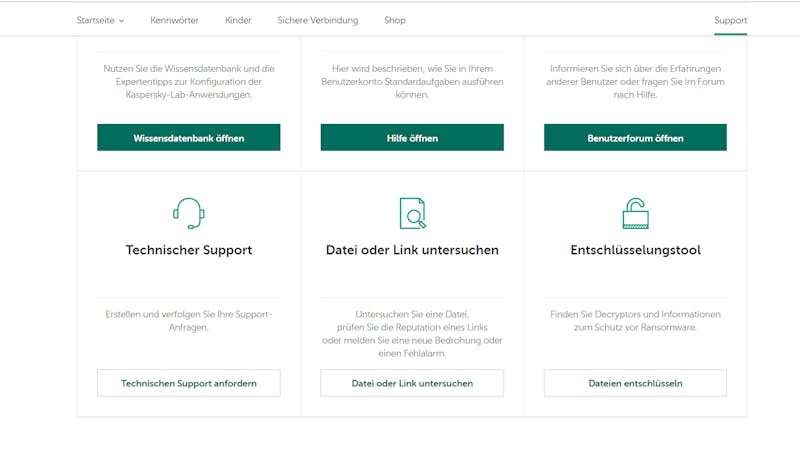800x450 pixels.
Task: Click the Technischer Support heading
Action: pyautogui.click(x=188, y=250)
